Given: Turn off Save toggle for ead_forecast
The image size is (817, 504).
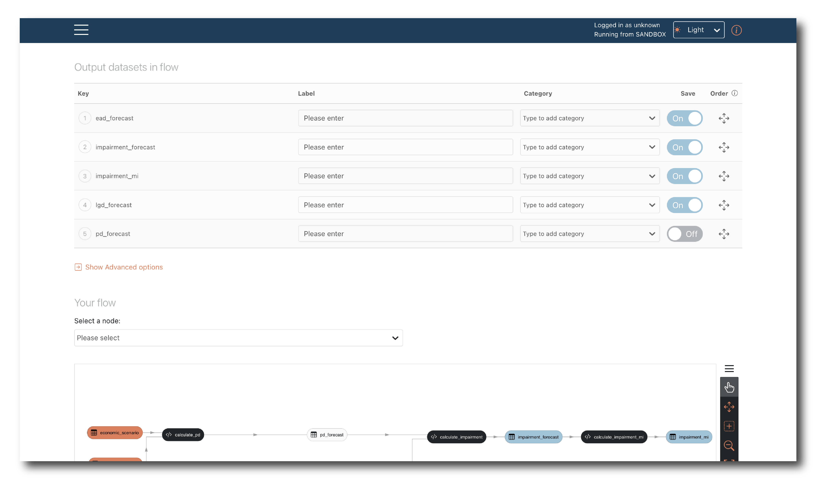Looking at the screenshot, I should [x=684, y=118].
